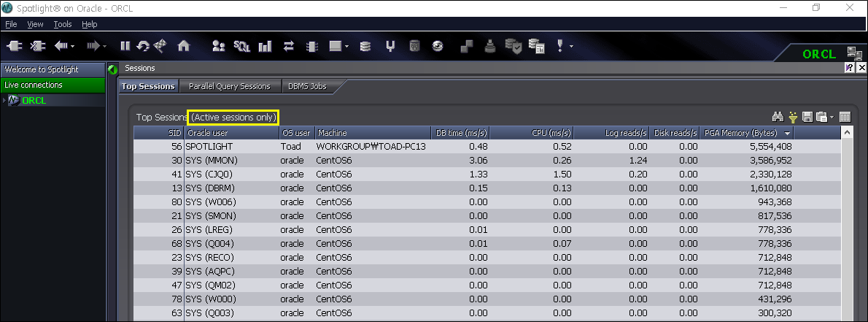The image size is (868, 322).
Task: Click the clipboard copy icon
Action: (821, 117)
